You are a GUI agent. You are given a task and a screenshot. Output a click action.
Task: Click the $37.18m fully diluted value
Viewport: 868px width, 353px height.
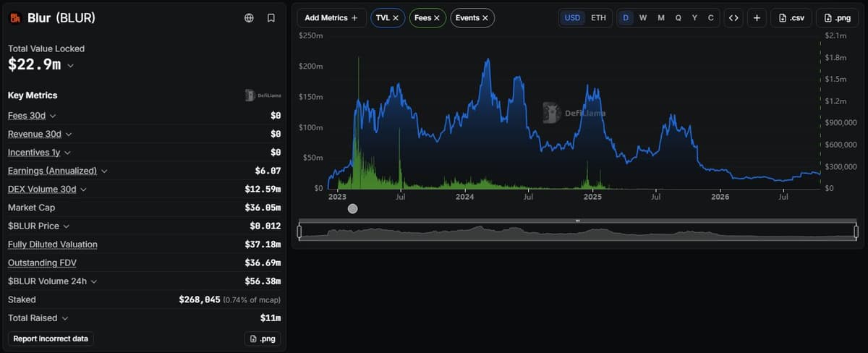pyautogui.click(x=263, y=244)
